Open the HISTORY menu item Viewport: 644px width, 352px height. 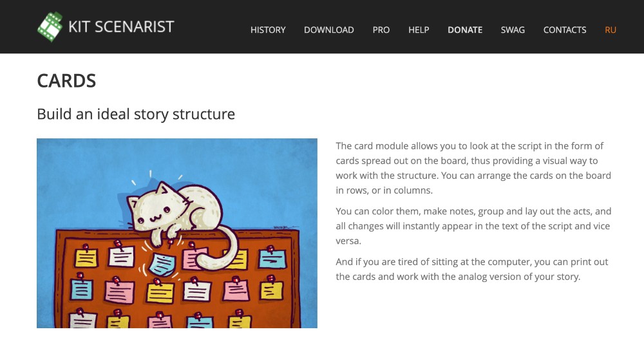tap(268, 30)
